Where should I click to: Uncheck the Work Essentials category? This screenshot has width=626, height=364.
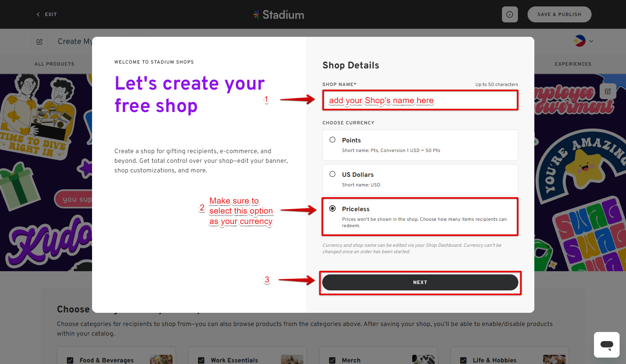point(201,360)
